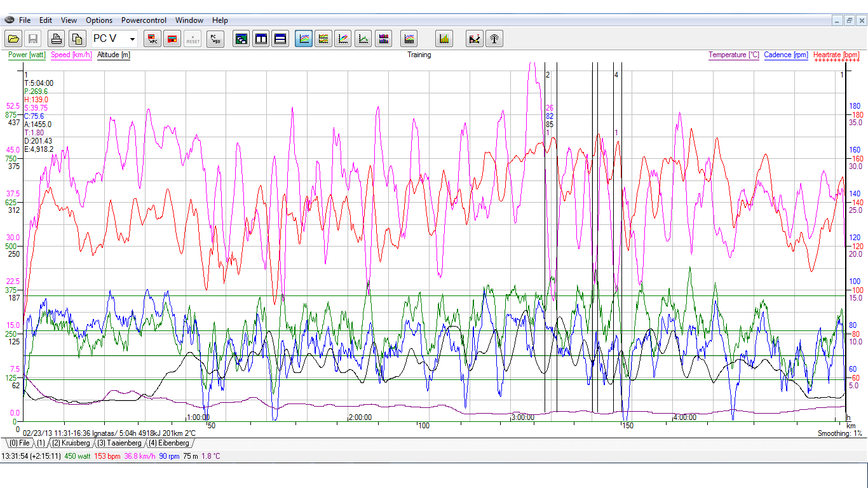Screen dimensions: 868x488
Task: Click the Smoothing: 1% setting
Action: 839,433
